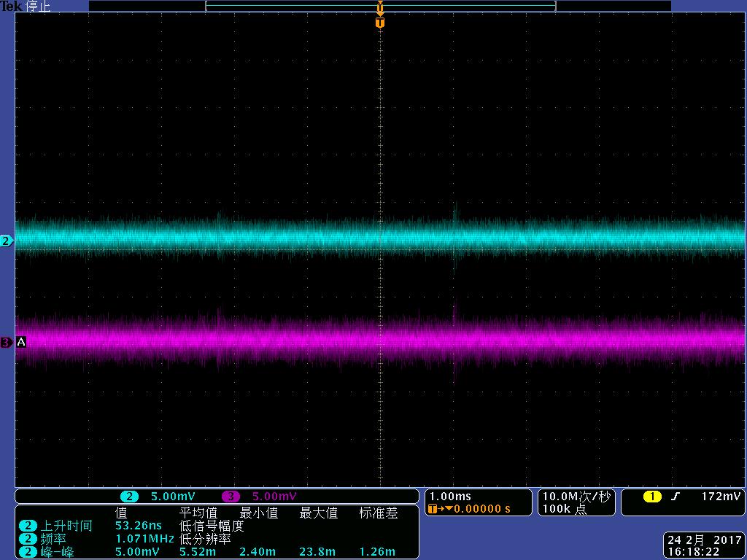Image resolution: width=747 pixels, height=560 pixels.
Task: Click the Tek logo in top-left corner
Action: [12, 6]
